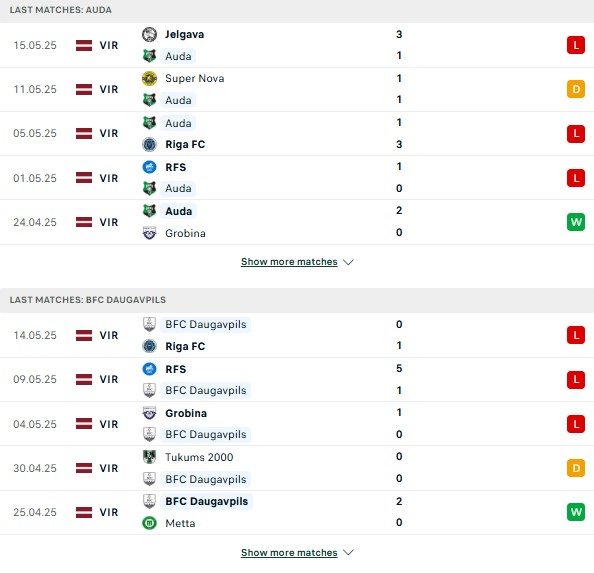Click the green W badge for Metta match

pos(575,512)
